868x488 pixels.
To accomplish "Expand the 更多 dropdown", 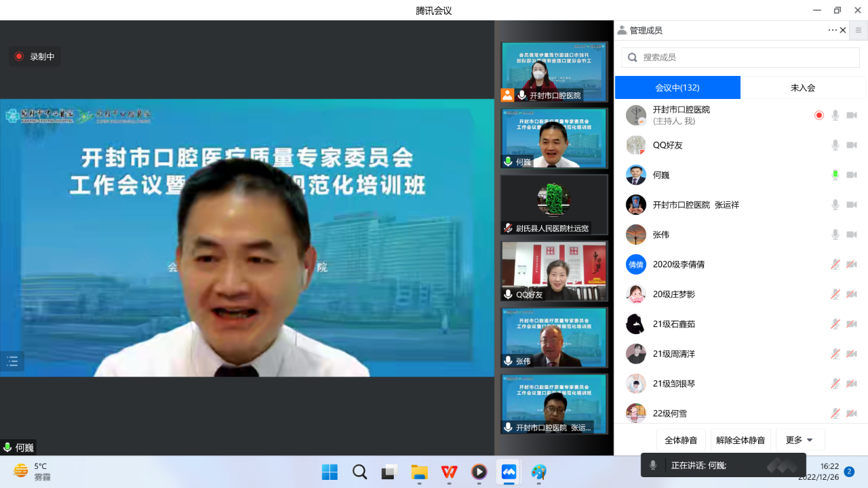I will click(800, 440).
